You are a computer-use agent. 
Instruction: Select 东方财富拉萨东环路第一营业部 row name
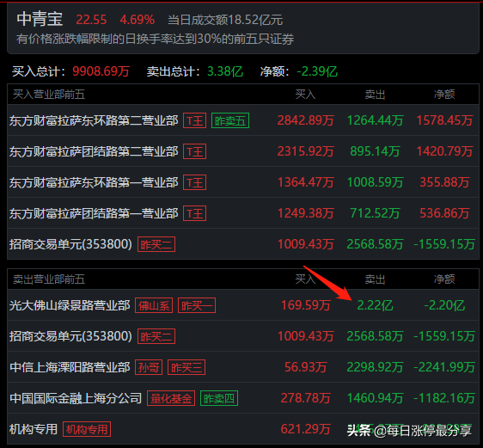click(x=94, y=182)
